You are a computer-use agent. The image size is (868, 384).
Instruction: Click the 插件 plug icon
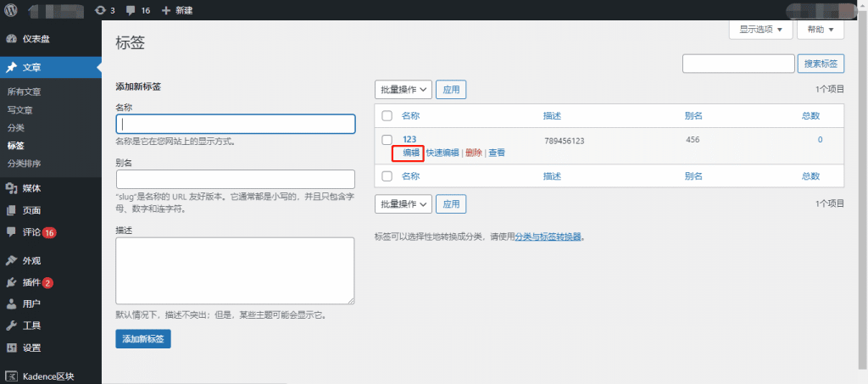(11, 283)
